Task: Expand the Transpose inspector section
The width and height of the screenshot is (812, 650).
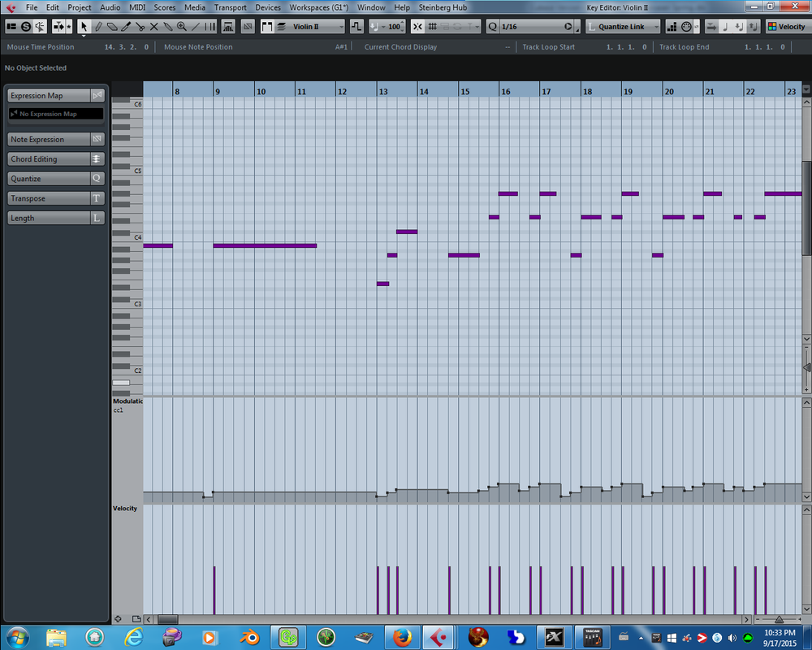Action: click(x=56, y=198)
